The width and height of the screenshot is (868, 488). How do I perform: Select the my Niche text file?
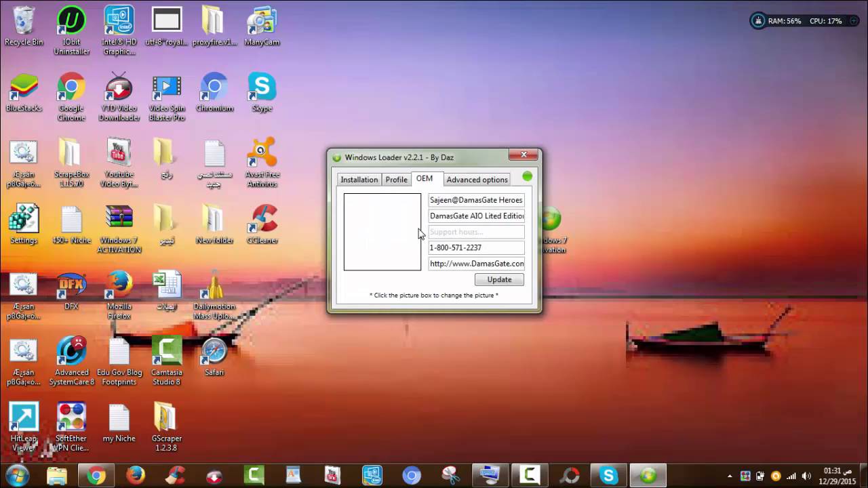coord(119,423)
